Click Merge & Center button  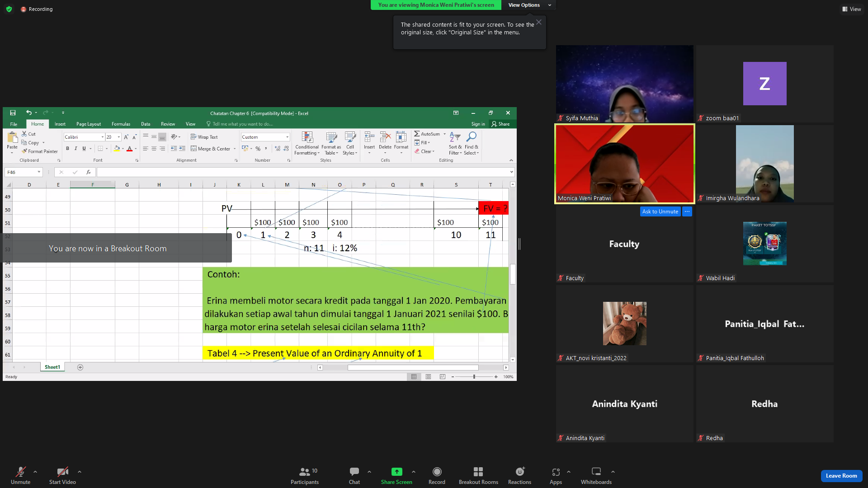tap(210, 149)
